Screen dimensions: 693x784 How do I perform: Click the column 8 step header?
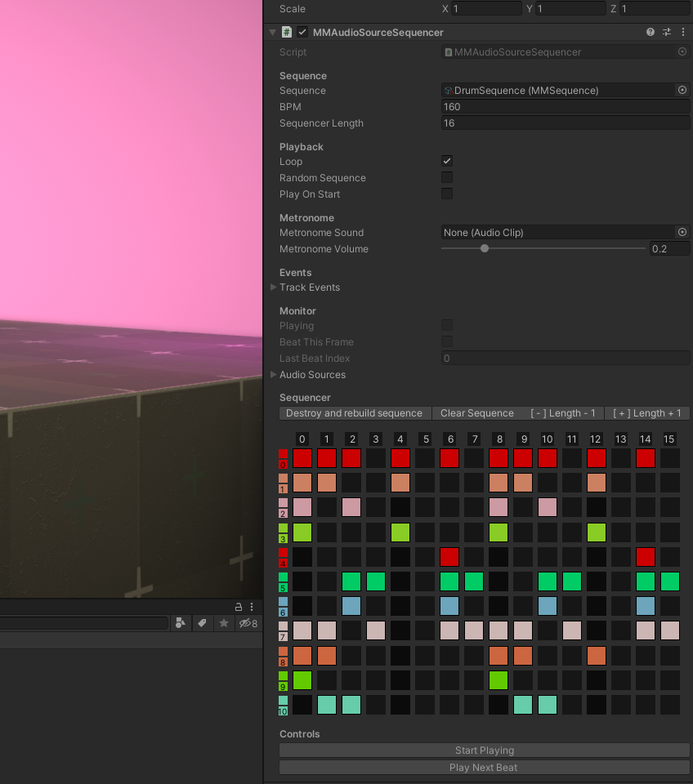(499, 439)
